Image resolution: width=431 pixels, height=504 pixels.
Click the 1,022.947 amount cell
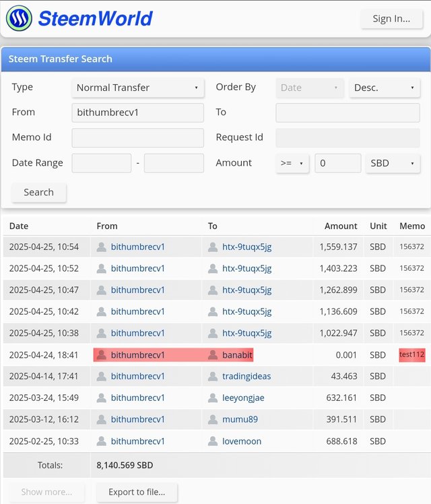click(x=338, y=333)
